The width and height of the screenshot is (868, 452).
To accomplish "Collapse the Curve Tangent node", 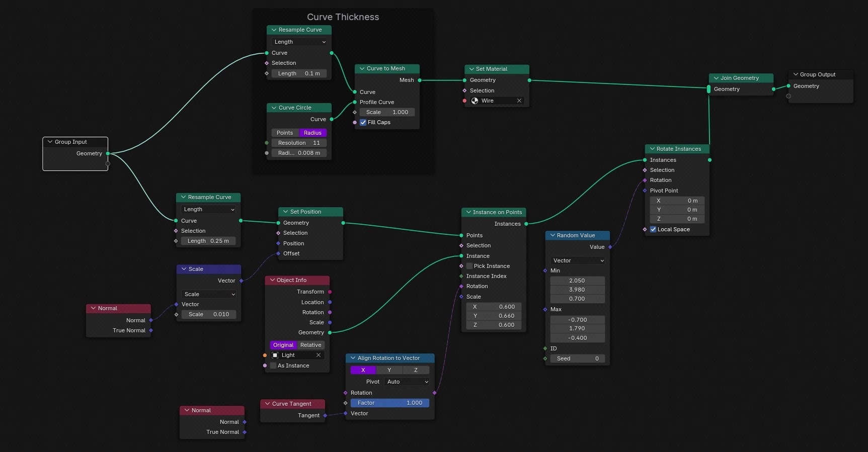I will [x=267, y=404].
